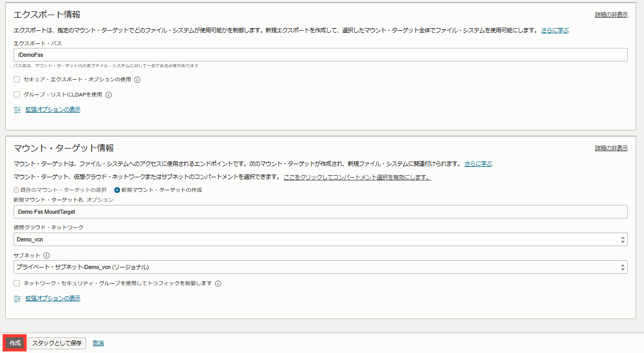Open さらに学ぶ link in マウント・ターゲット情報
This screenshot has width=644, height=353.
[478, 163]
